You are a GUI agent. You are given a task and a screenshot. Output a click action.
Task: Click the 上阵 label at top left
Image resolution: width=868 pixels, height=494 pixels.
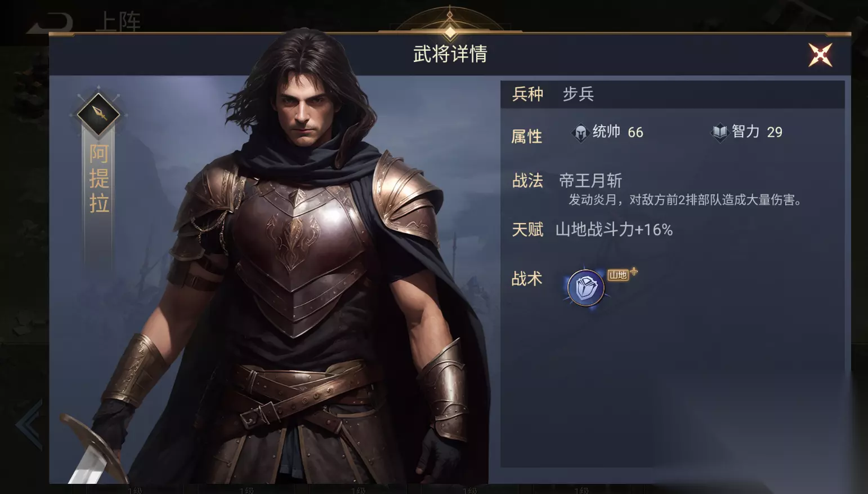[x=118, y=22]
